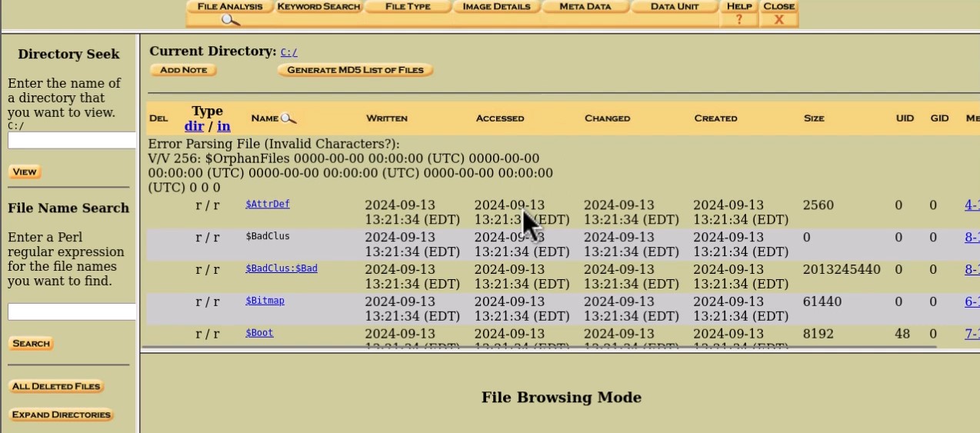
Task: Click the magnifier under File Analysis tab
Action: (x=230, y=20)
